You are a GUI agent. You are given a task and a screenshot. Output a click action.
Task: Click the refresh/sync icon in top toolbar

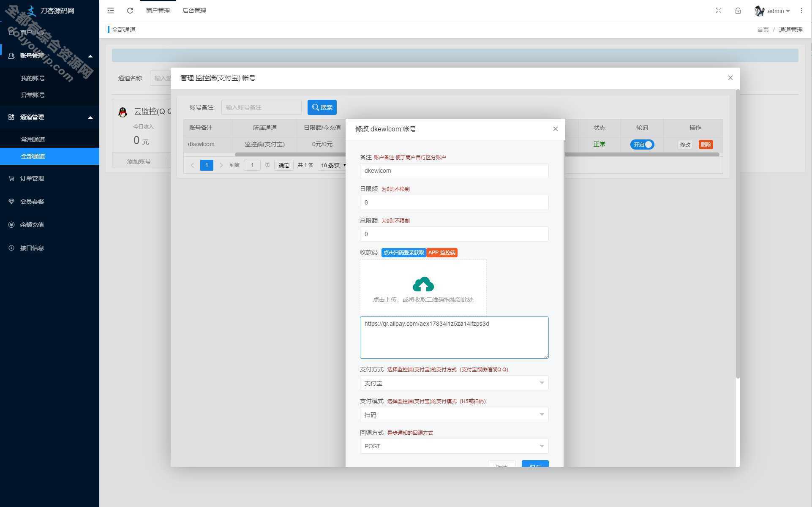[x=130, y=11]
